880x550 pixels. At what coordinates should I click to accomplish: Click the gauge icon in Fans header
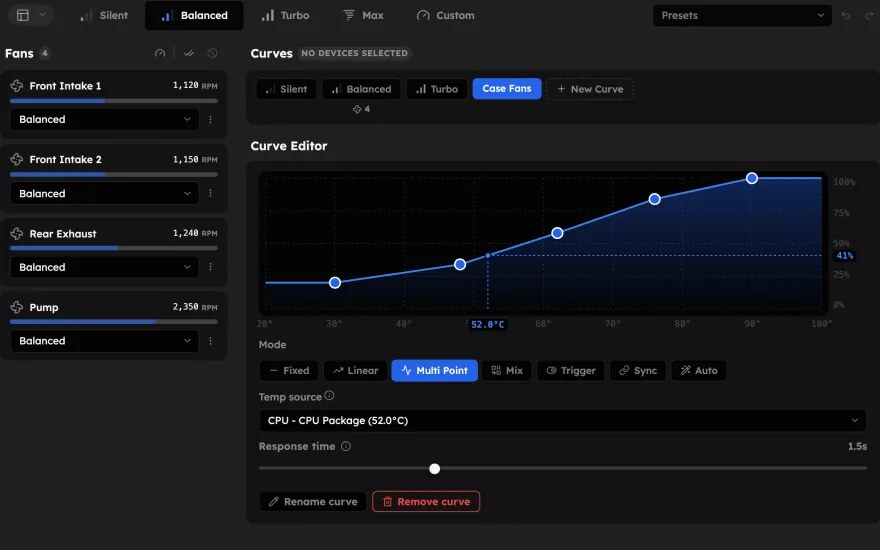tap(160, 53)
